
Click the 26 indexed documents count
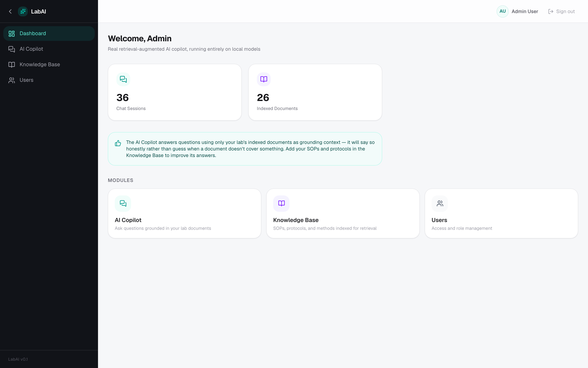click(x=263, y=98)
